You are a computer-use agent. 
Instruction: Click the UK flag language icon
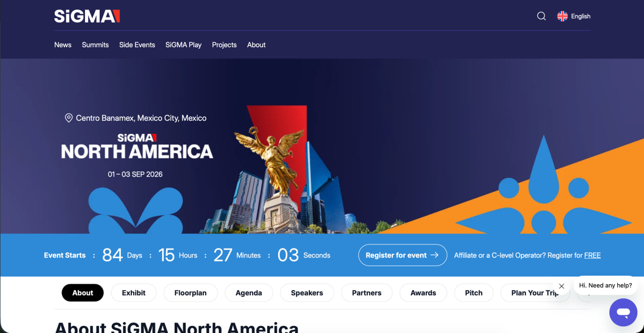click(562, 16)
